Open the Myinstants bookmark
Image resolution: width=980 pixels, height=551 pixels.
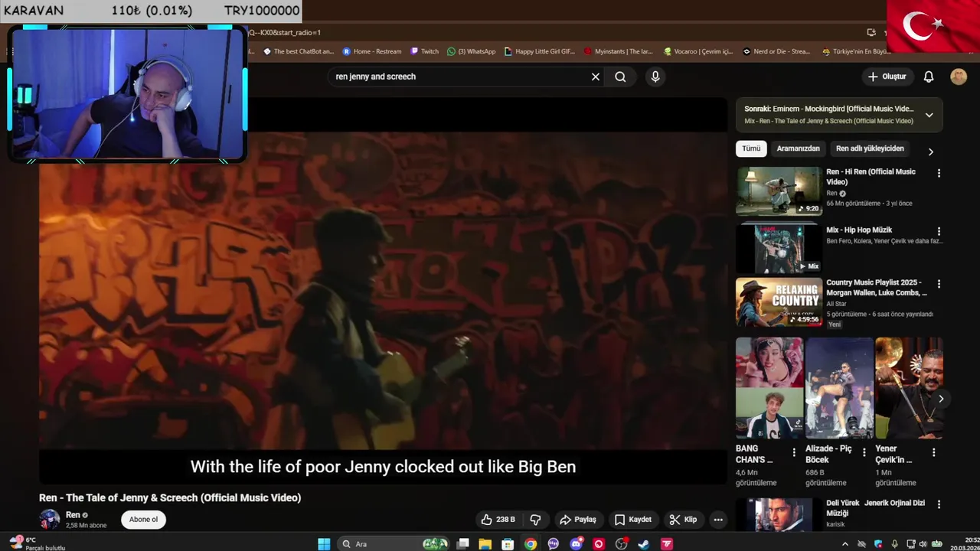point(619,51)
